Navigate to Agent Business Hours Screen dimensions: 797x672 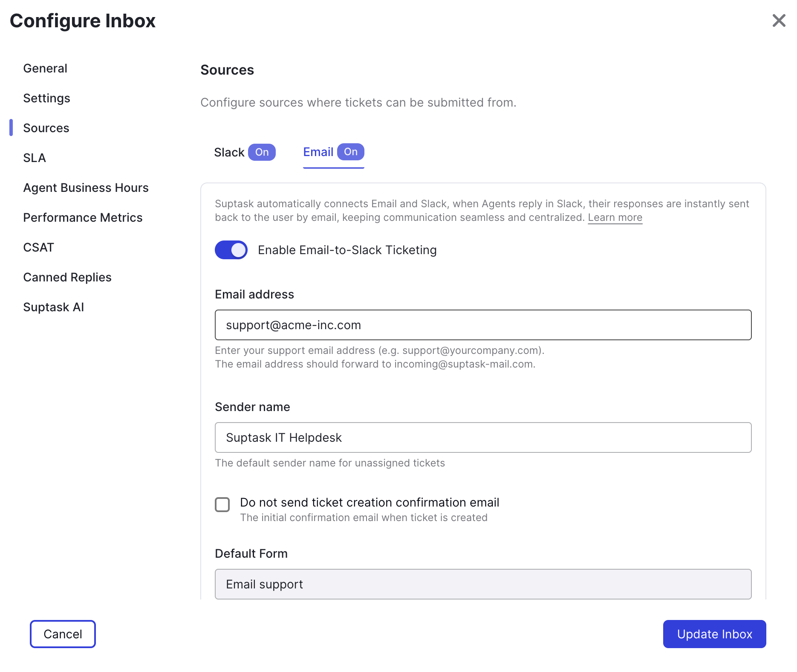[86, 188]
